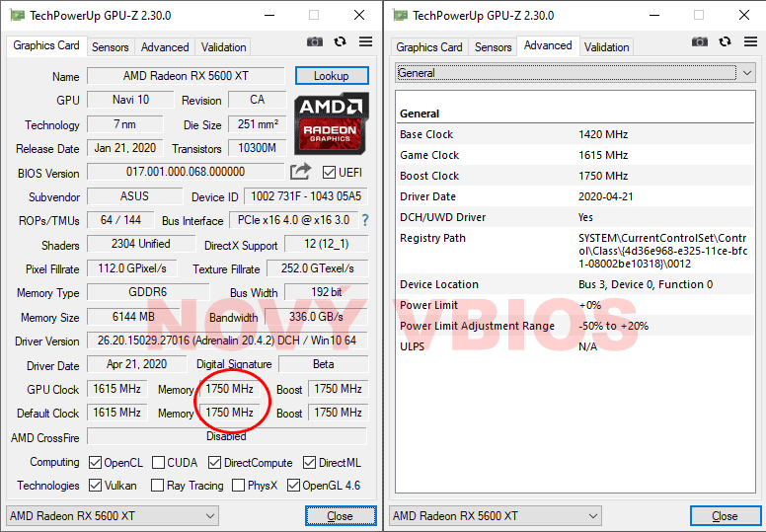Open Validation tab in right window

[x=607, y=47]
